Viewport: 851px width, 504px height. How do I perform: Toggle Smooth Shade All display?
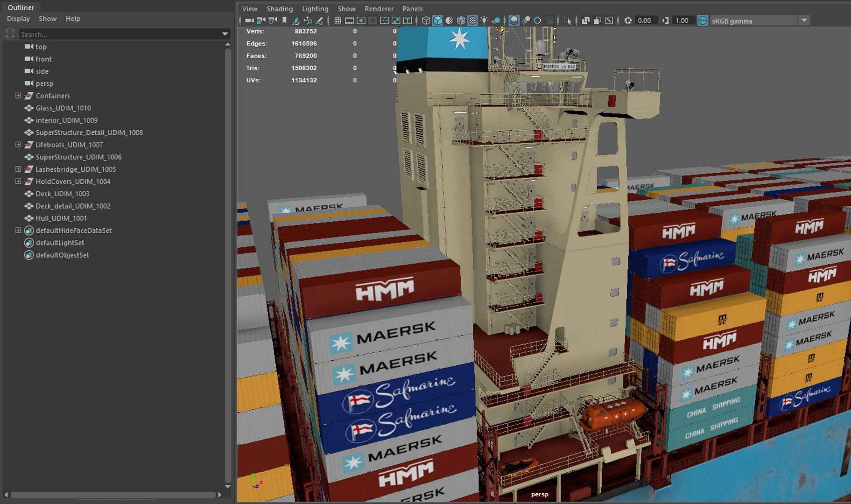coord(438,21)
